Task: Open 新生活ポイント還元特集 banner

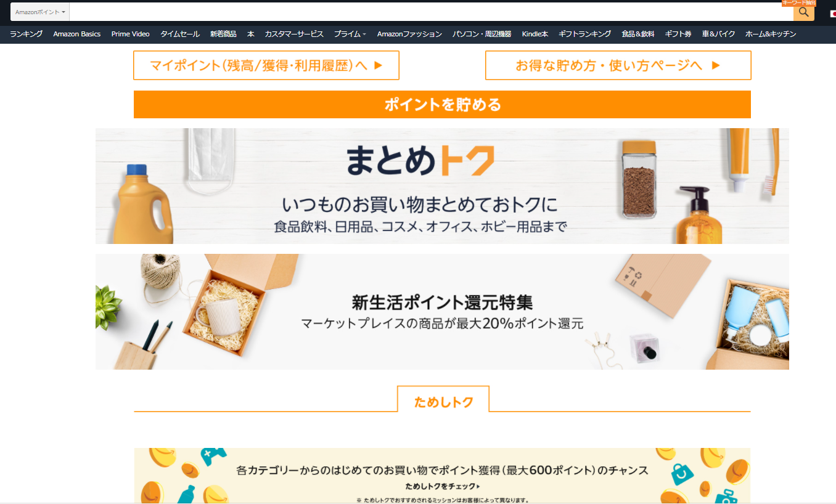Action: tap(442, 312)
